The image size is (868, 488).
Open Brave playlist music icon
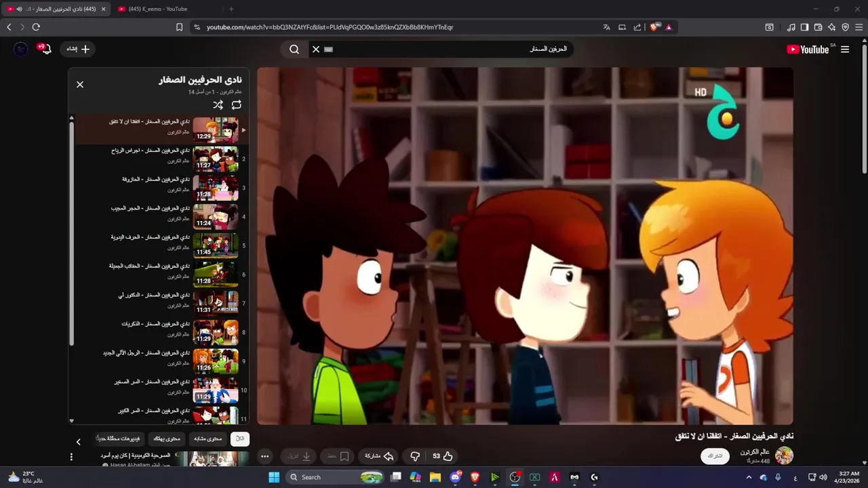pyautogui.click(x=791, y=27)
